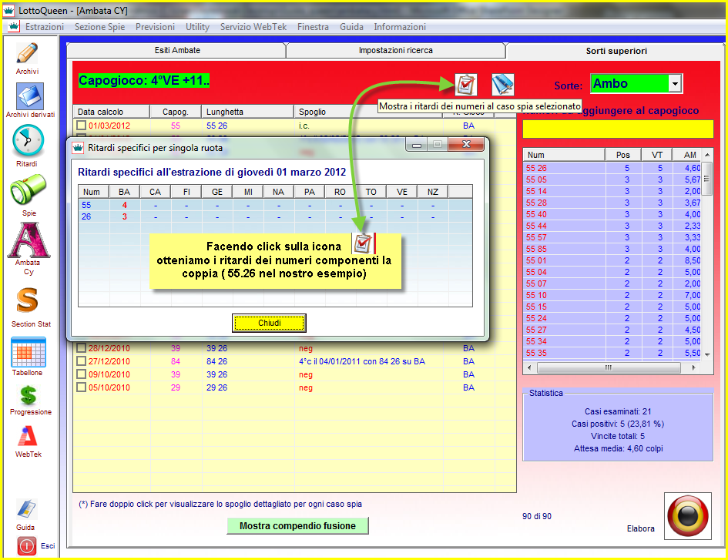Open the Sezione Spie menu

[100, 27]
